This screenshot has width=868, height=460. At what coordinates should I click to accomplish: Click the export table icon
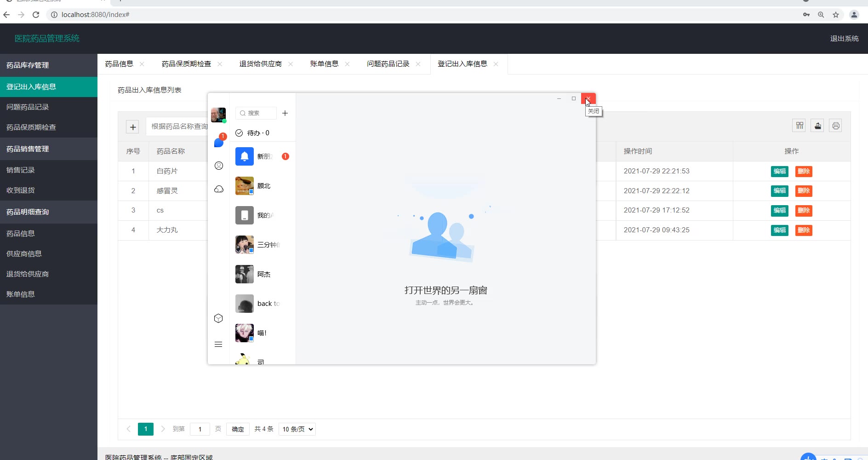[818, 126]
